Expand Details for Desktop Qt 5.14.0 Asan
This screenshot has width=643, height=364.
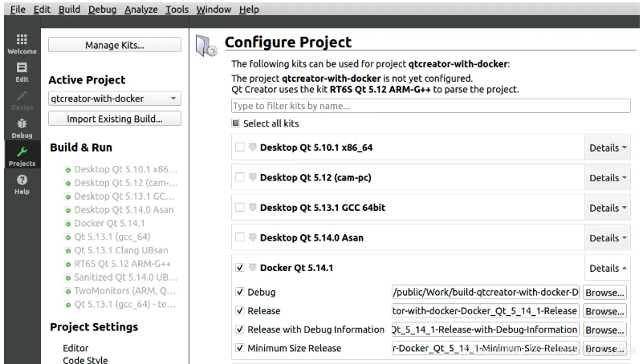point(608,238)
